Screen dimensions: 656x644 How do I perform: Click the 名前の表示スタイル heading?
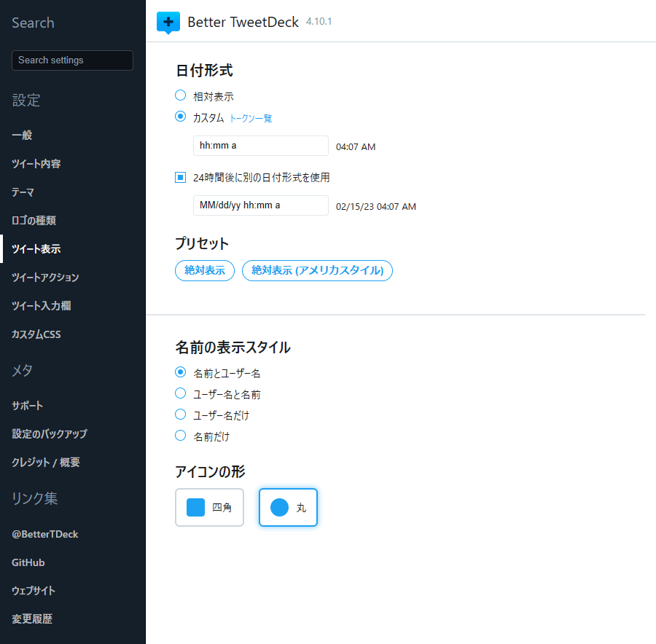233,347
